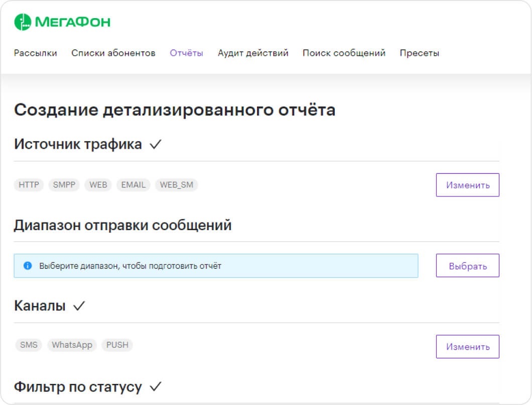This screenshot has width=532, height=405.
Task: Navigate to Поиск сообщений
Action: (344, 53)
